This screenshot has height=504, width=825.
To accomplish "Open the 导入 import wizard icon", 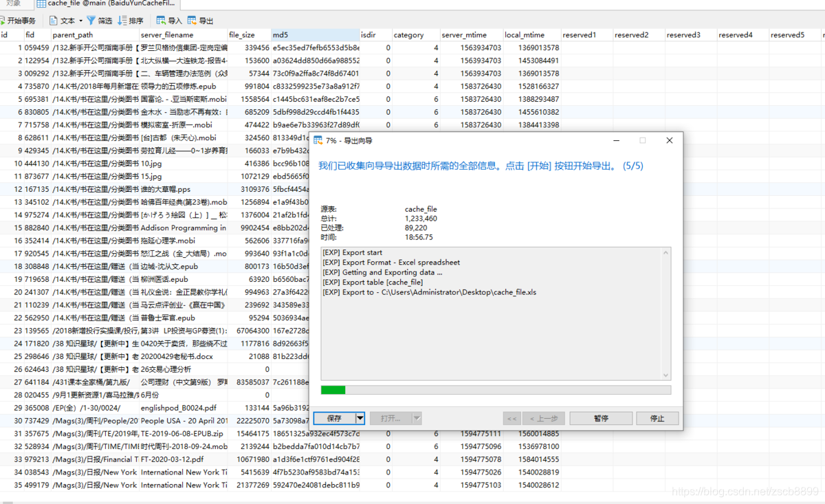I will click(x=160, y=21).
